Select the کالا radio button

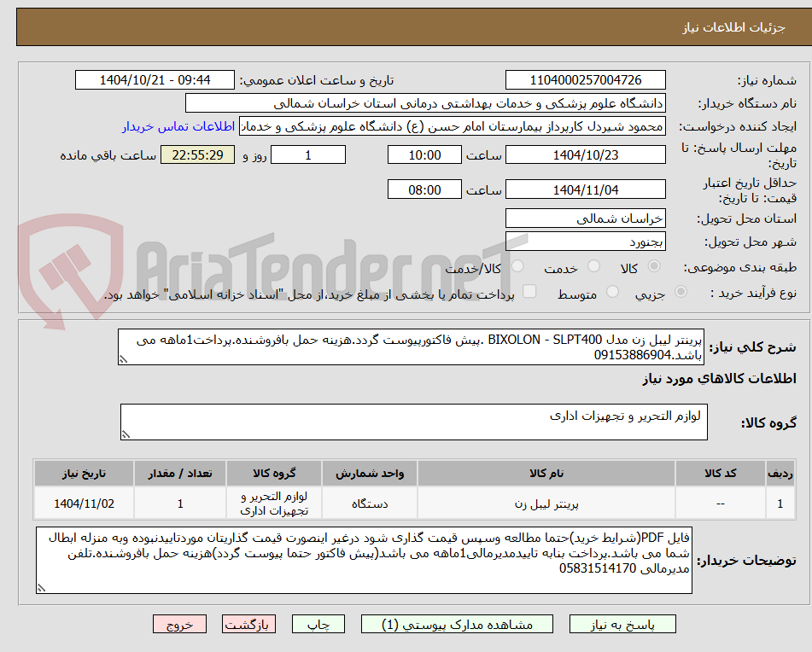pyautogui.click(x=654, y=266)
